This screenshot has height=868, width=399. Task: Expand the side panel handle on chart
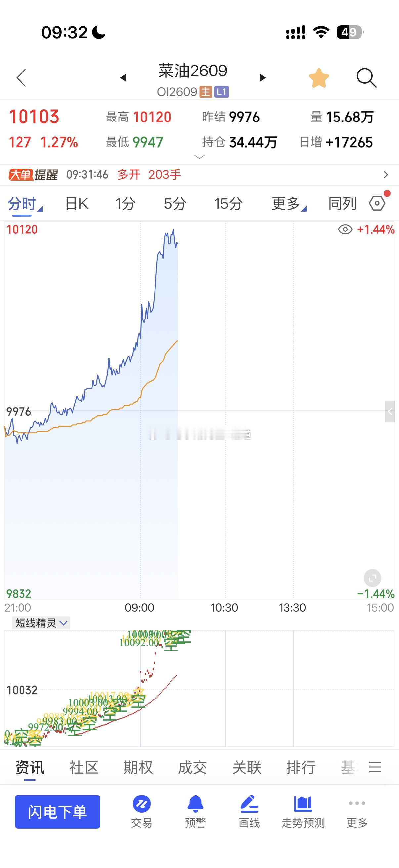point(390,411)
